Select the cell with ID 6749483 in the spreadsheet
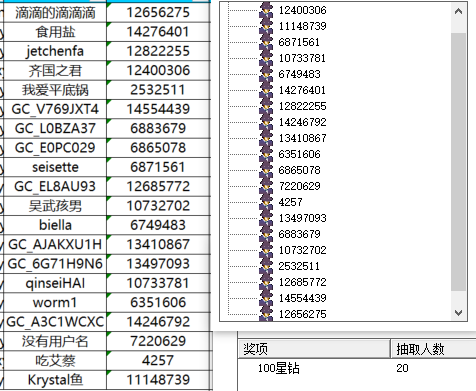Viewport: 476px width, 391px height. tap(158, 225)
